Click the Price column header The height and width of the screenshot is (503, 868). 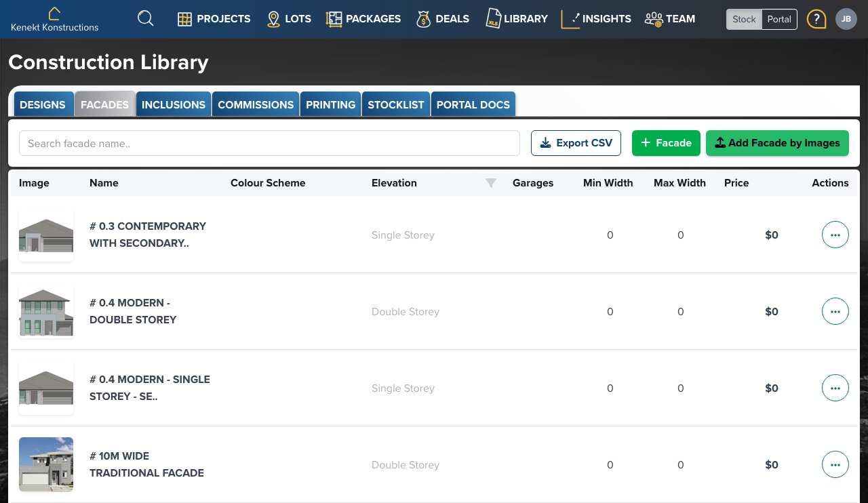click(x=736, y=183)
